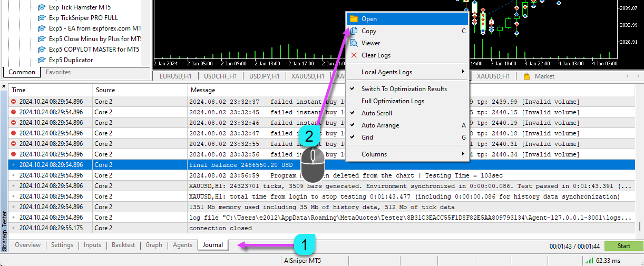This screenshot has height=266, width=644.
Task: Toggle the Grid option off
Action: point(367,137)
